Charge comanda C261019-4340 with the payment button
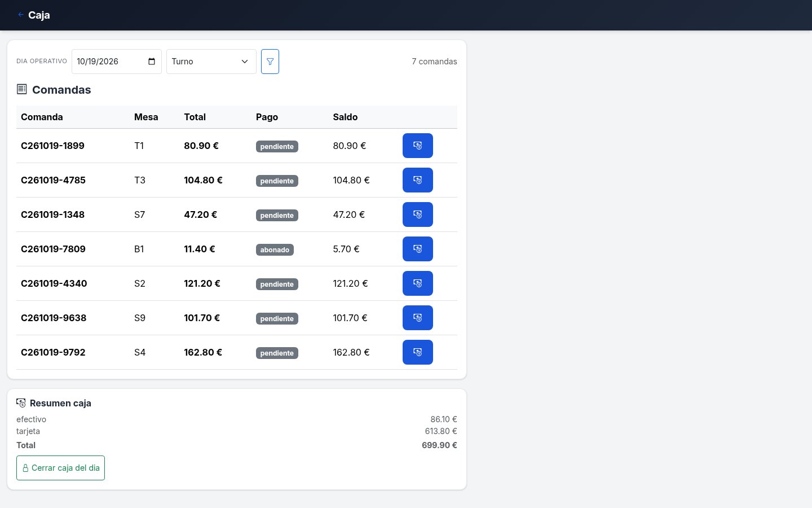Screen dimensions: 812x508 click(x=418, y=283)
